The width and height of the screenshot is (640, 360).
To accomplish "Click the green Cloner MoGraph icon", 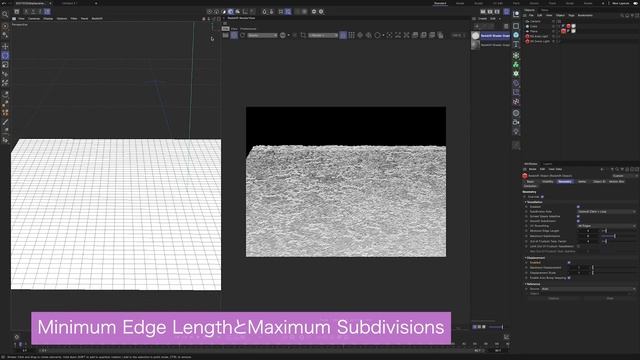I will tap(516, 64).
